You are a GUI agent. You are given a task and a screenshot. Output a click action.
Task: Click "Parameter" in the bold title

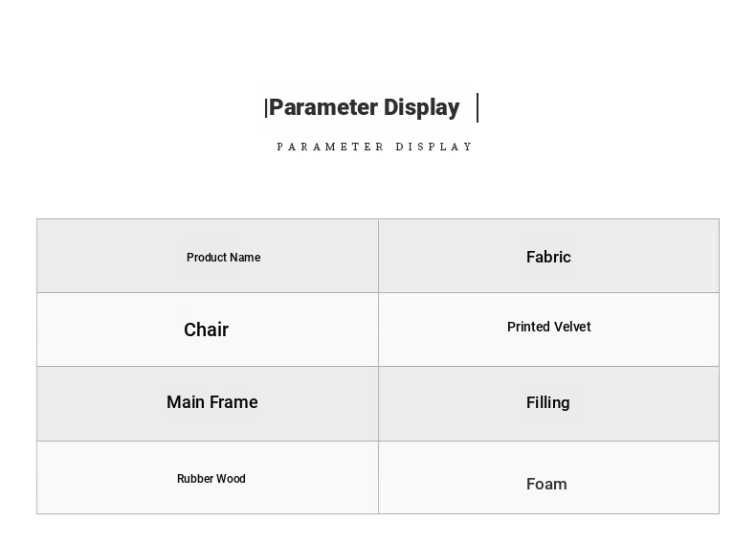pos(323,107)
